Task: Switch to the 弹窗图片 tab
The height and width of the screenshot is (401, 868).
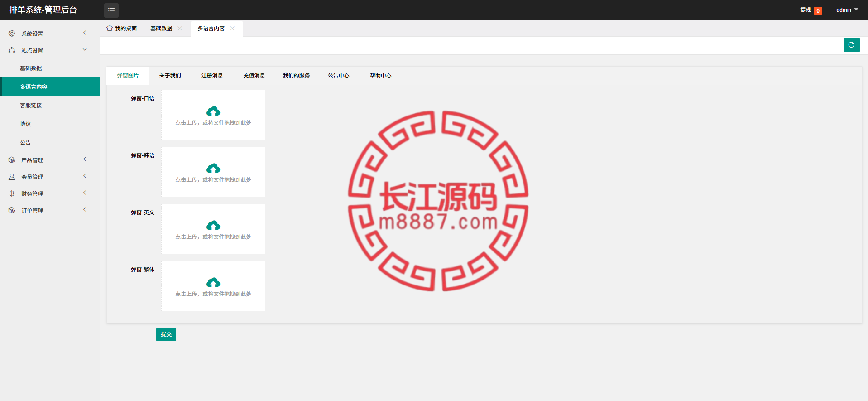Action: click(128, 76)
